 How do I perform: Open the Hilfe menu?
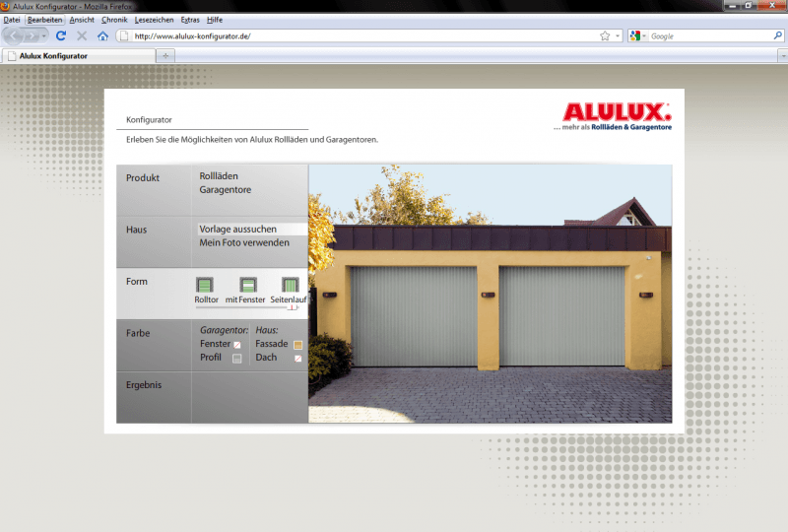click(x=215, y=20)
